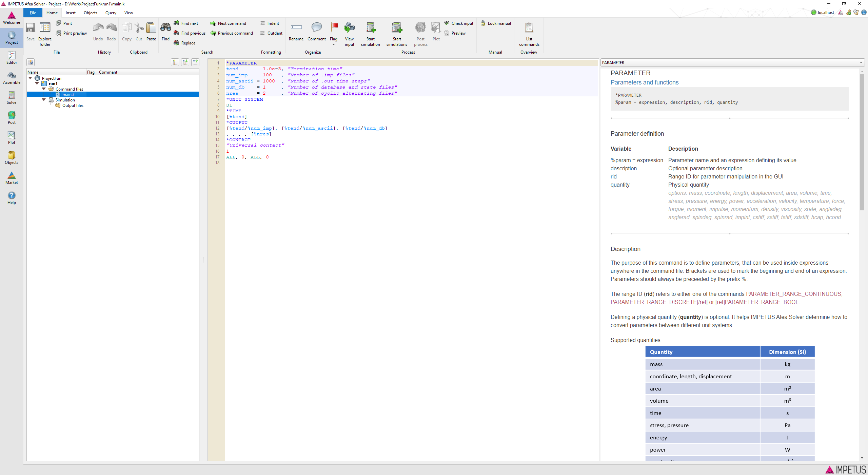Click Next command

pos(228,23)
